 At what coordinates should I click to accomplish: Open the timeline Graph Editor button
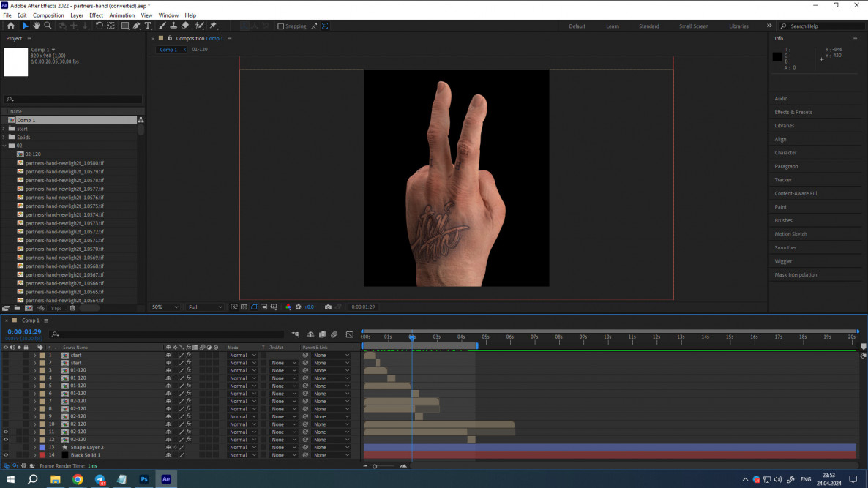click(x=349, y=334)
